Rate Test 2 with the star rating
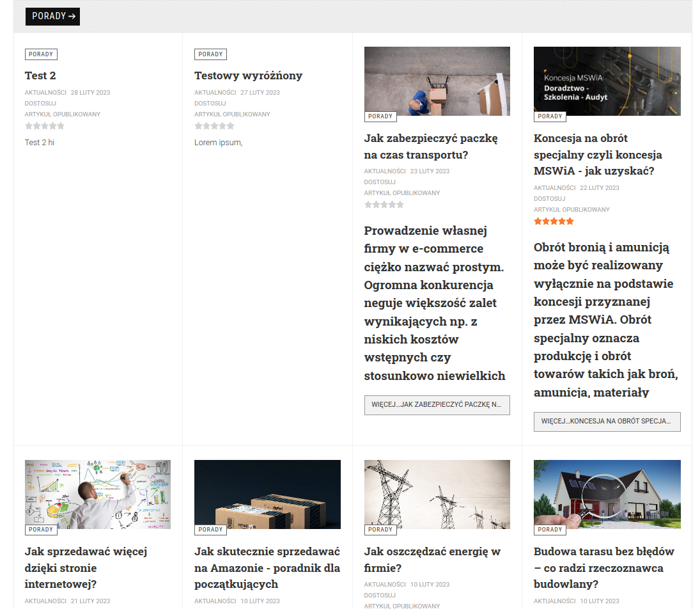Viewport: 700px width, 609px height. pos(45,126)
